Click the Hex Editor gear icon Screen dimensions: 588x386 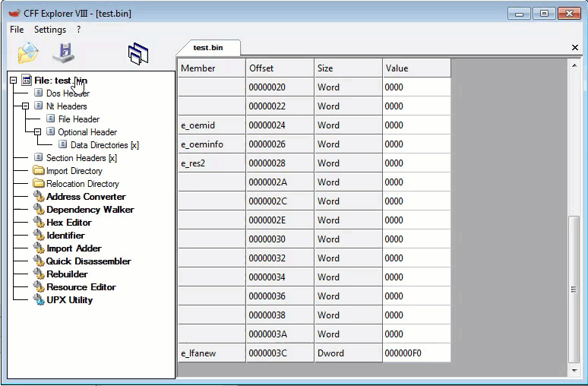pyautogui.click(x=39, y=222)
